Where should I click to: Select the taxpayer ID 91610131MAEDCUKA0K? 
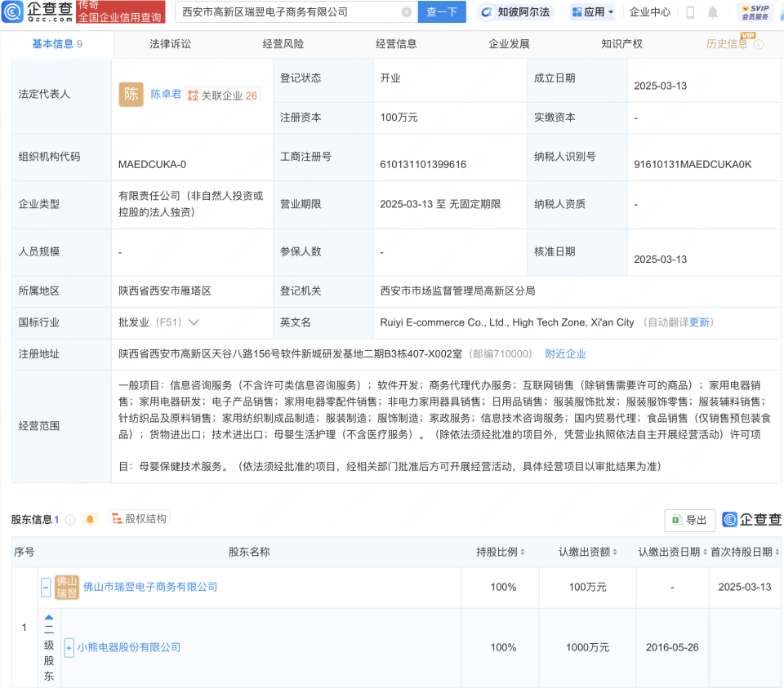[x=693, y=164]
